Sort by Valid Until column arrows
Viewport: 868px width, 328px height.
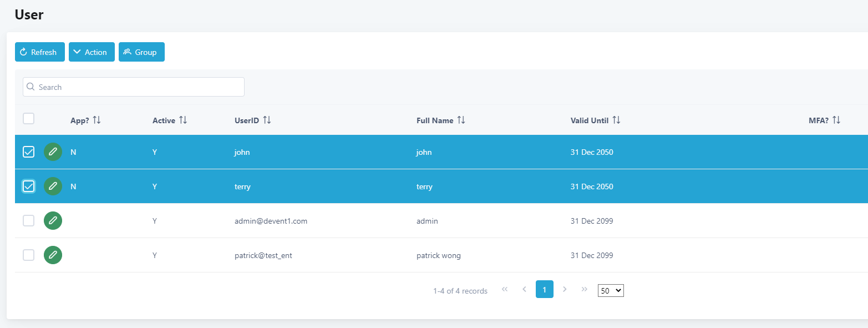coord(616,120)
